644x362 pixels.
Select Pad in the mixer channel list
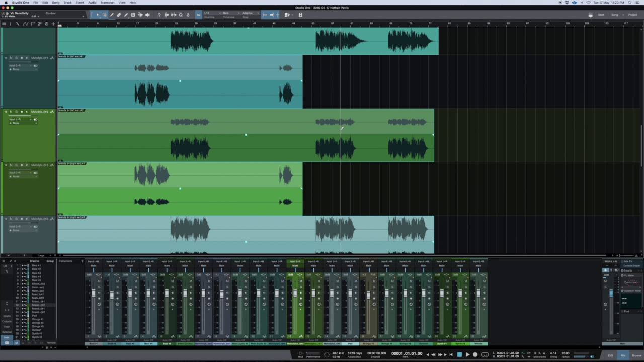34,316
